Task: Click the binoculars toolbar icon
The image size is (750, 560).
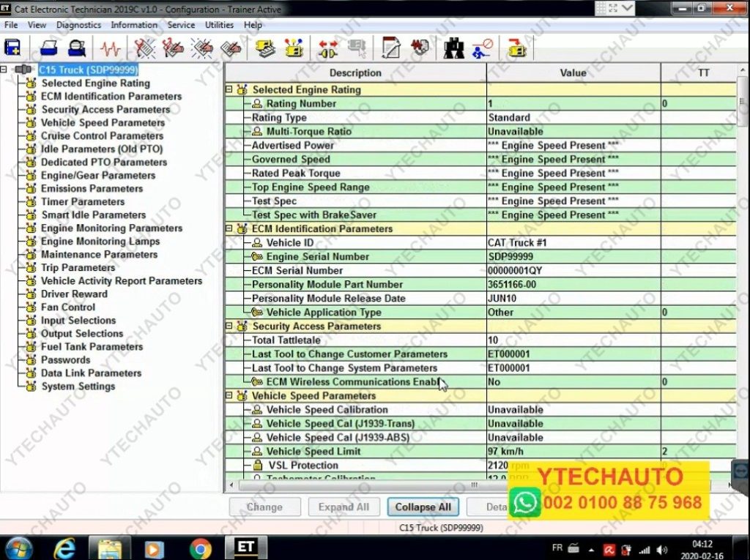Action: pos(453,48)
